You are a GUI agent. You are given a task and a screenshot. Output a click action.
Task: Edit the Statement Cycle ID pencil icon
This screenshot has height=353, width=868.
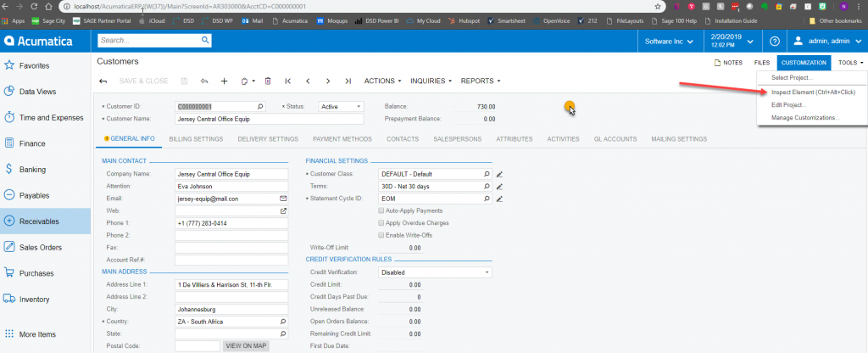499,199
